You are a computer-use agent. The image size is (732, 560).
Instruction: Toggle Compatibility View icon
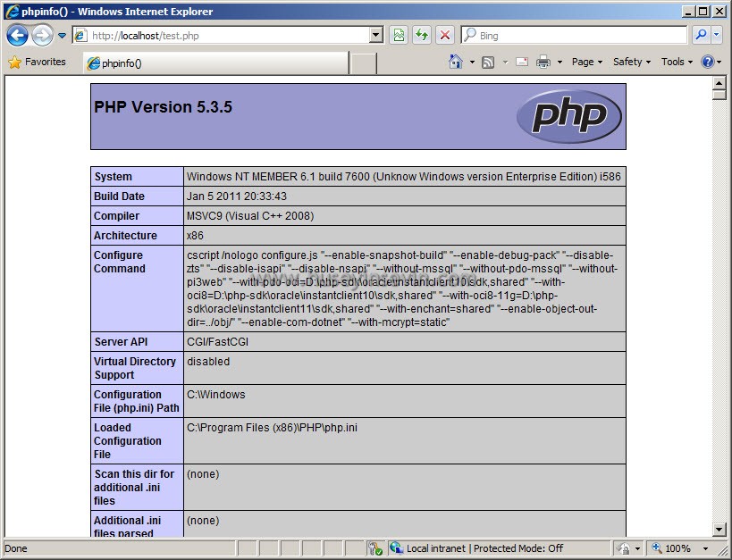point(399,36)
